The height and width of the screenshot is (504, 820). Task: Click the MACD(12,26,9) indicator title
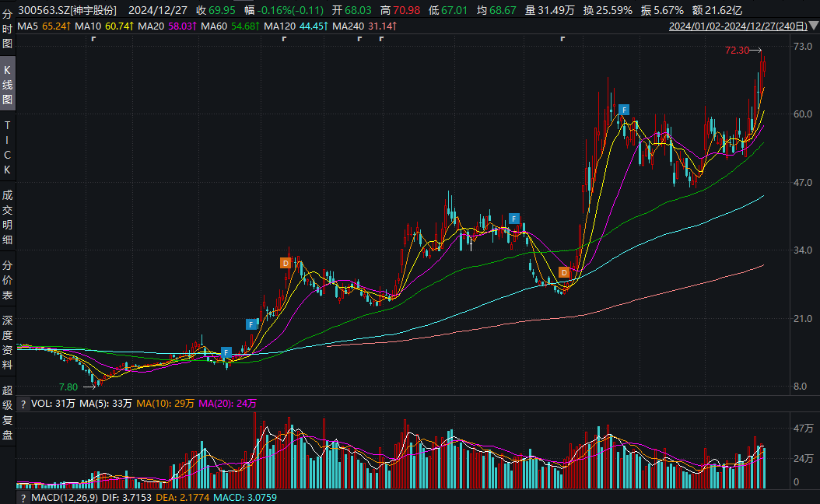click(x=65, y=498)
